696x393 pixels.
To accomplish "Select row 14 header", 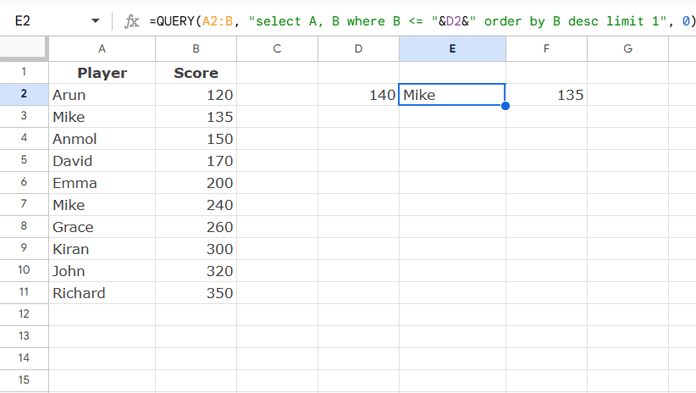I will click(x=24, y=358).
